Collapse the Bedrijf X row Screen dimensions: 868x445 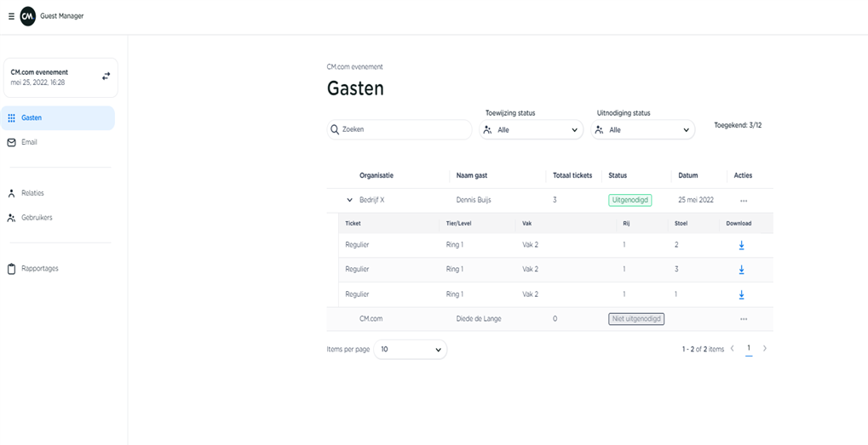(x=349, y=200)
